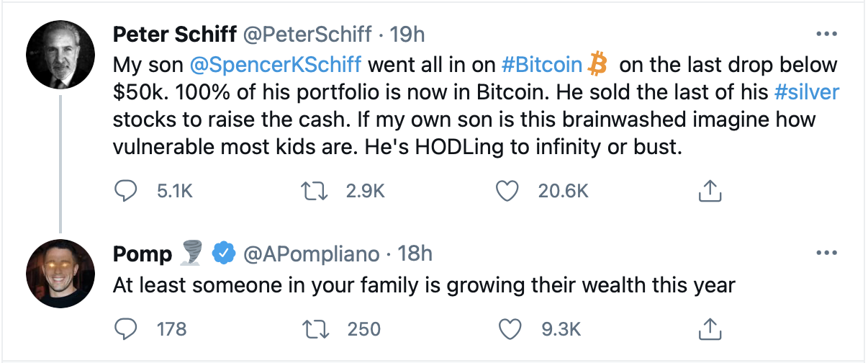Click the Pomp display name
This screenshot has width=868, height=363.
click(143, 254)
